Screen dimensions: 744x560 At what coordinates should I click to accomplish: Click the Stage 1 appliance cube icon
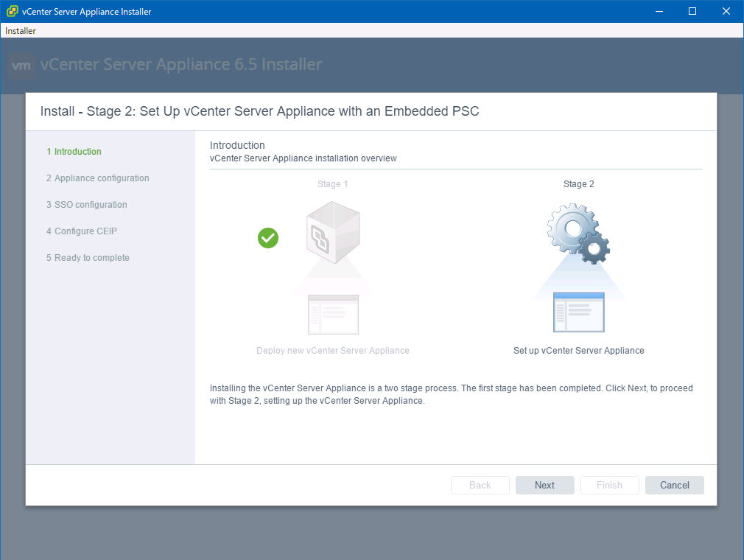(333, 233)
